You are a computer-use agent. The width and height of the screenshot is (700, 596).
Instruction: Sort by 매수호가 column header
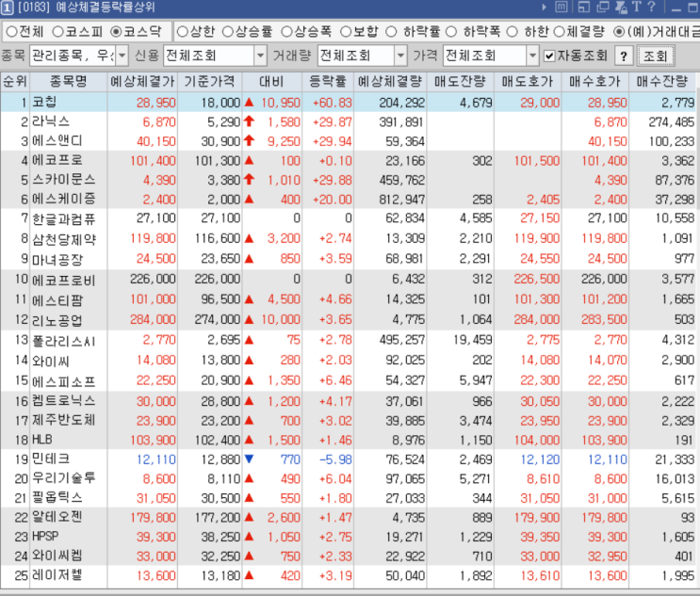tap(595, 82)
